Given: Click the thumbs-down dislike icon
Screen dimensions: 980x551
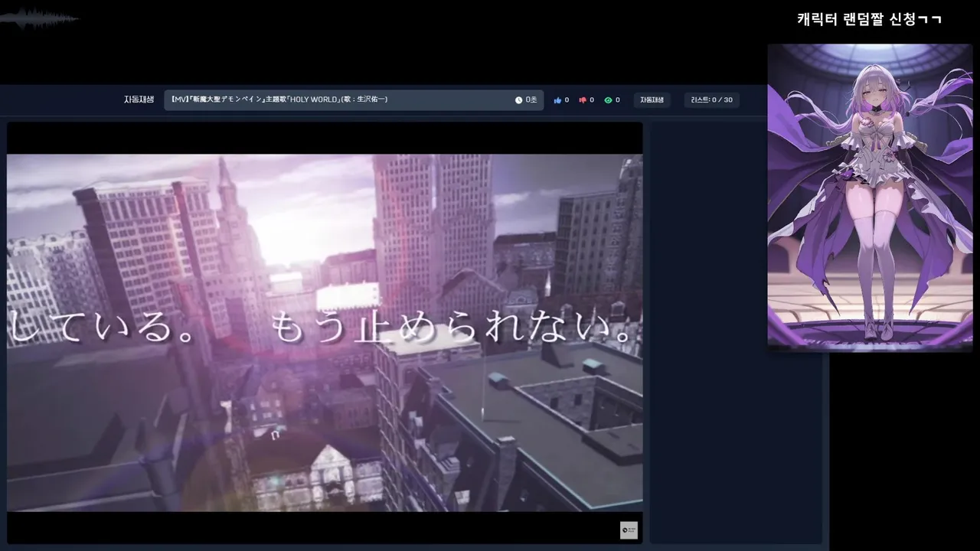Looking at the screenshot, I should tap(583, 100).
